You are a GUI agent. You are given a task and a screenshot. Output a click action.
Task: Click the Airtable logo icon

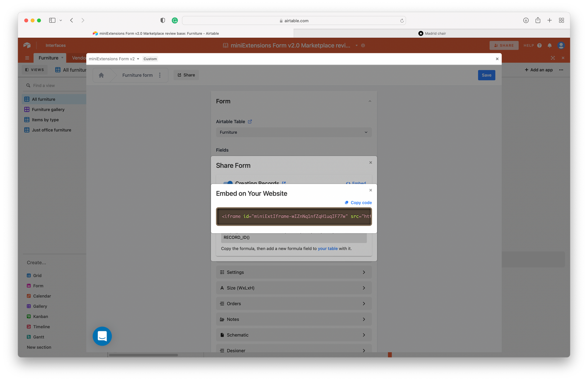coord(27,45)
